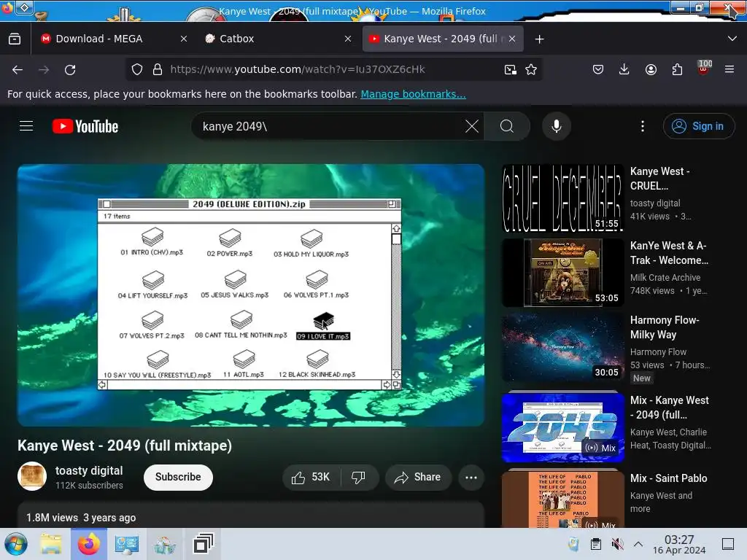The width and height of the screenshot is (747, 560).
Task: Save page to Pocket
Action: point(598,69)
